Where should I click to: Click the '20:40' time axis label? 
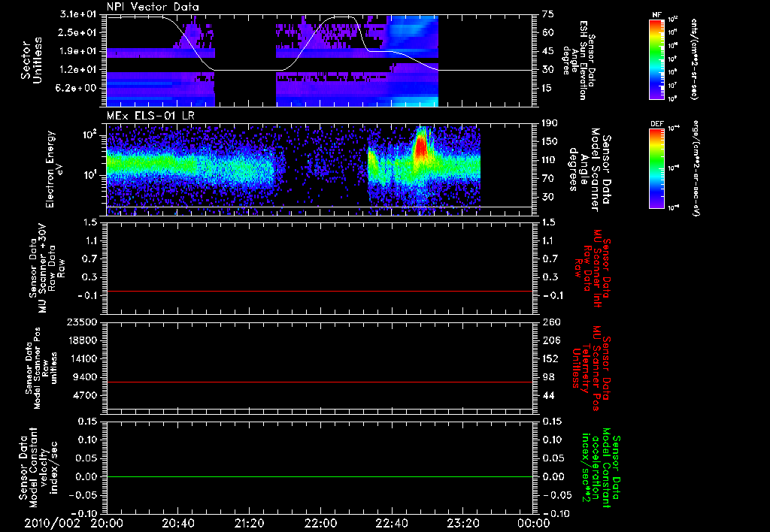coord(177,523)
